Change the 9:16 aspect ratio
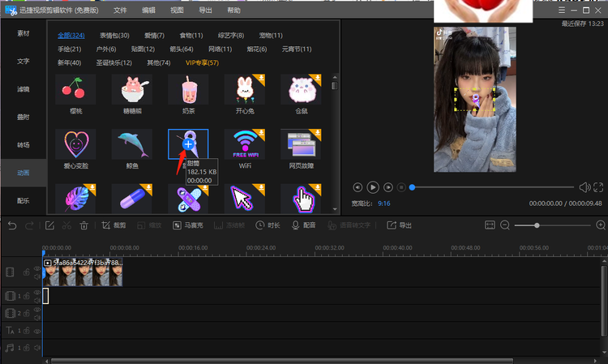Viewport: 608px width, 364px height. point(384,203)
